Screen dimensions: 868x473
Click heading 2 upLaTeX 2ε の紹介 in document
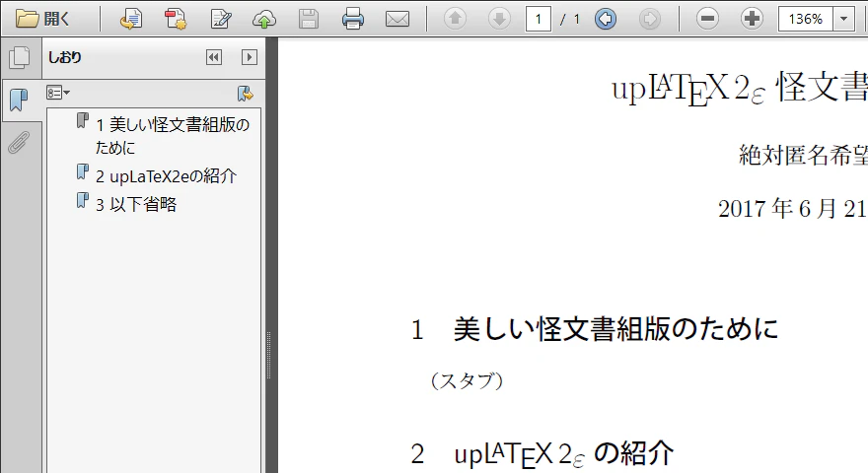click(x=542, y=454)
